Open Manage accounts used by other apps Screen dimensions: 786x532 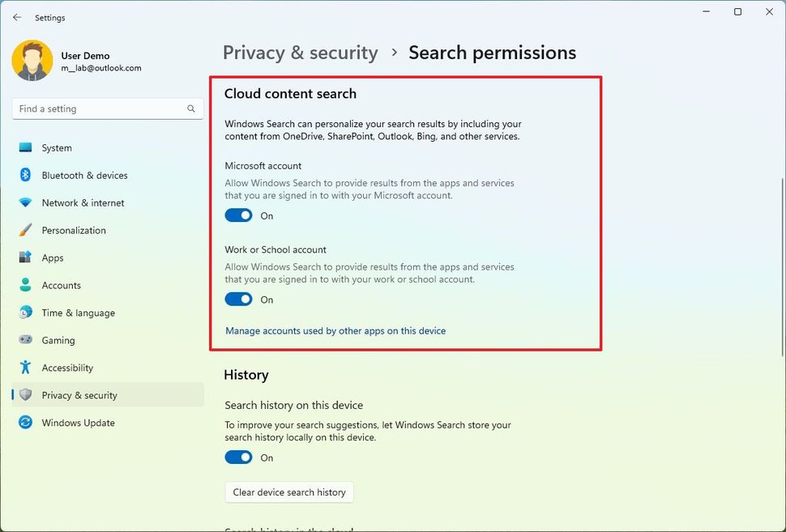[x=335, y=330]
